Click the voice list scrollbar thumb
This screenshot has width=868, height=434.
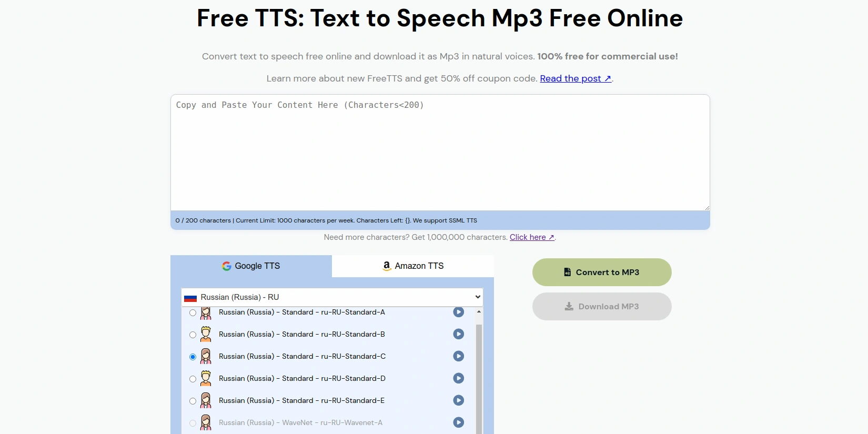coord(479,379)
